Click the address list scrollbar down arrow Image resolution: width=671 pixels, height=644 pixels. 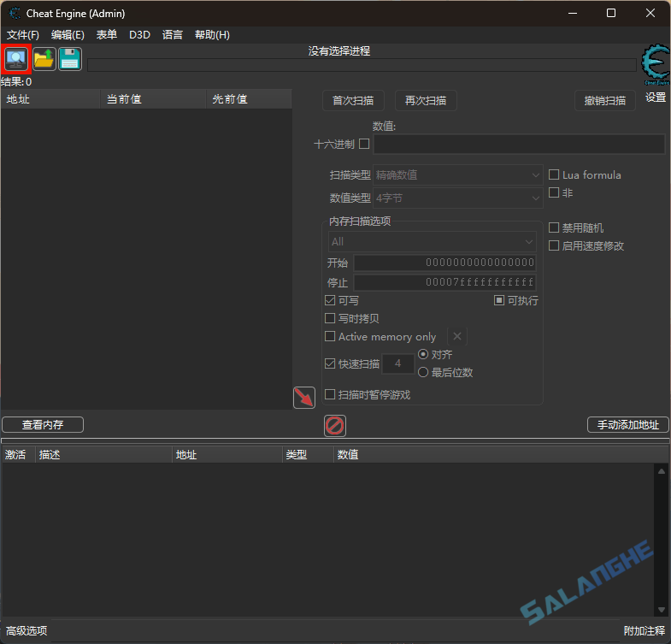coord(661,609)
